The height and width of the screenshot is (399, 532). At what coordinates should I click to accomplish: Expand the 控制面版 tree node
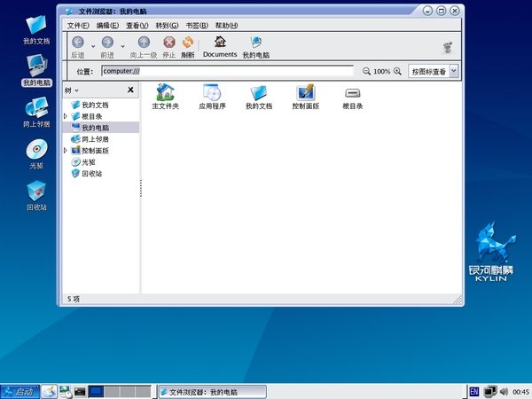coord(66,151)
